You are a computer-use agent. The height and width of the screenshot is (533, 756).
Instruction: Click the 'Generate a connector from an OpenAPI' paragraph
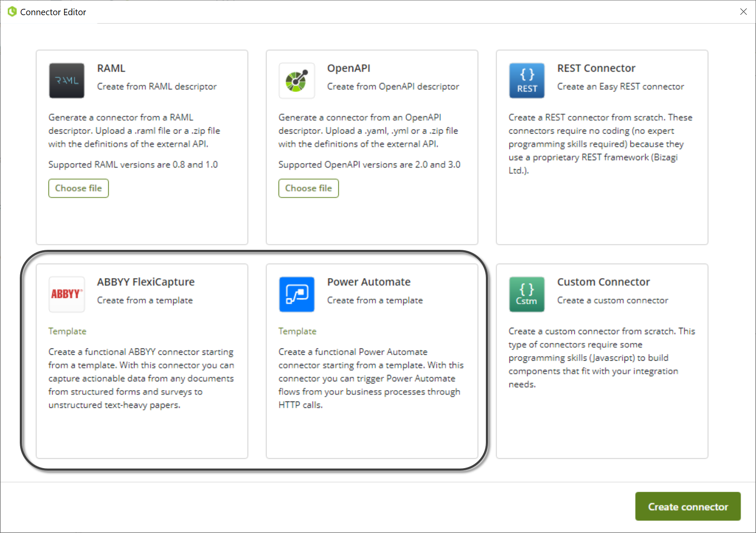click(368, 131)
